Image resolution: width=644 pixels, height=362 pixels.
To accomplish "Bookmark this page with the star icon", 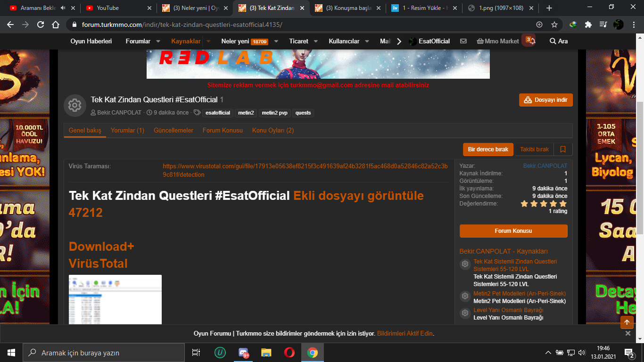I will [554, 25].
